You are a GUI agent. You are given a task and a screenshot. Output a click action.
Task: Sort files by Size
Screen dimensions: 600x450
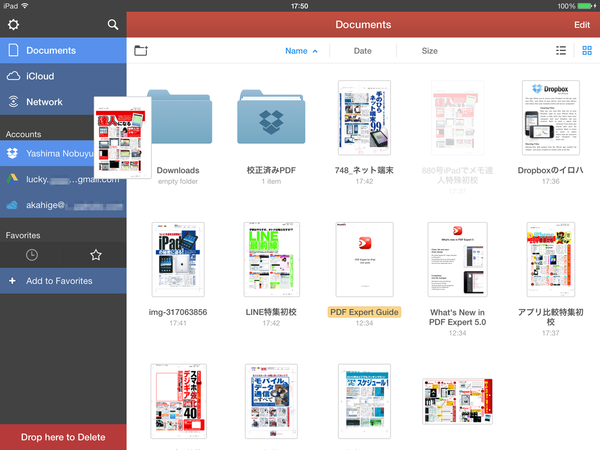[x=429, y=51]
